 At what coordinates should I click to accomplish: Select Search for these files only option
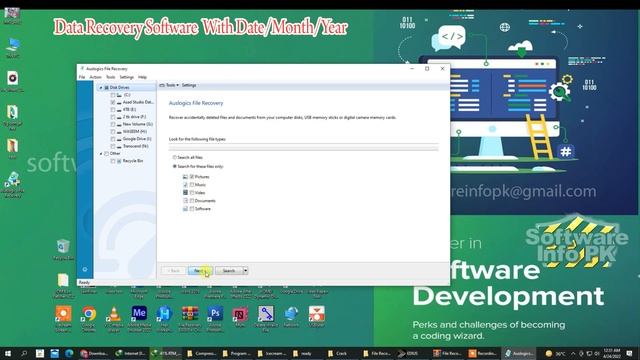click(175, 167)
